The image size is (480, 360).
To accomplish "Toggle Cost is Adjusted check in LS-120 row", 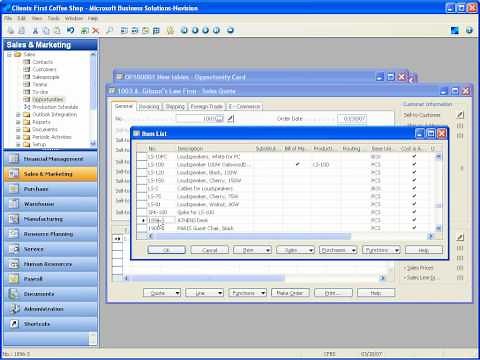I will [x=414, y=172].
